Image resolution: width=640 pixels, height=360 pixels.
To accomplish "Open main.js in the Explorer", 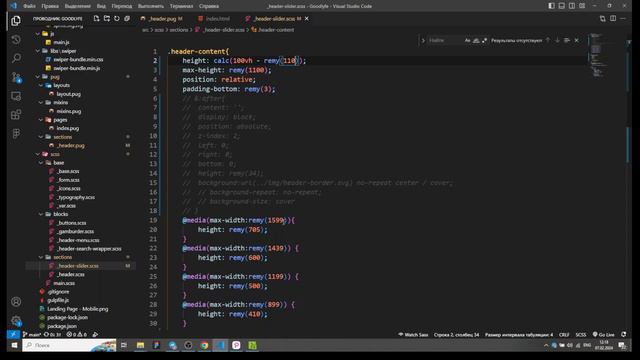I will click(x=61, y=42).
